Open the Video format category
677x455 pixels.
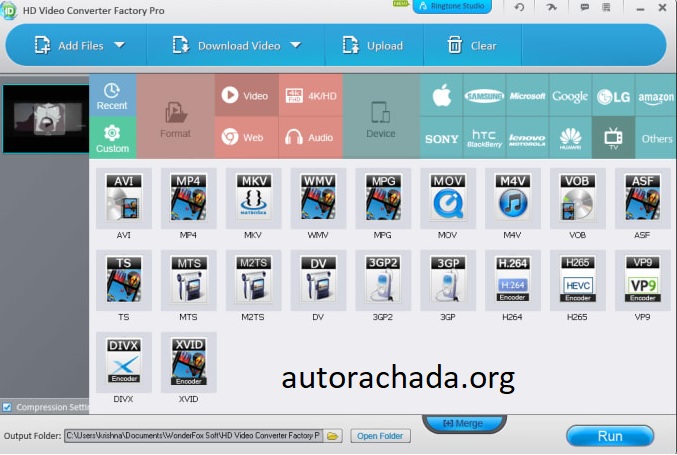click(246, 95)
